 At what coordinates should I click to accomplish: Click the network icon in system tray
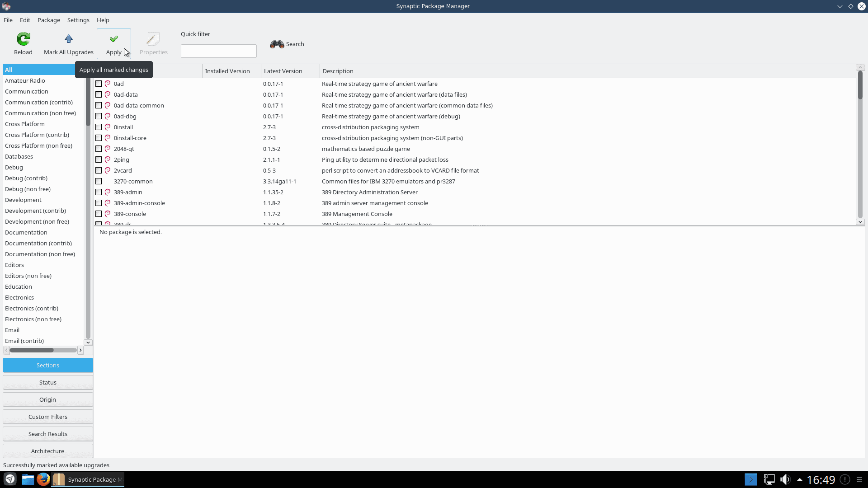(769, 479)
